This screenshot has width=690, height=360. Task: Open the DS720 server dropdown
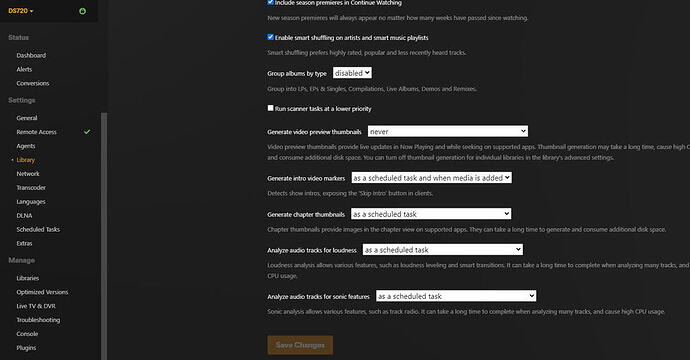21,11
